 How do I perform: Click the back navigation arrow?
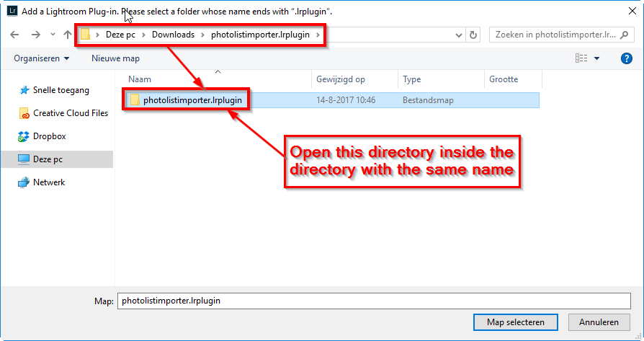click(x=16, y=35)
